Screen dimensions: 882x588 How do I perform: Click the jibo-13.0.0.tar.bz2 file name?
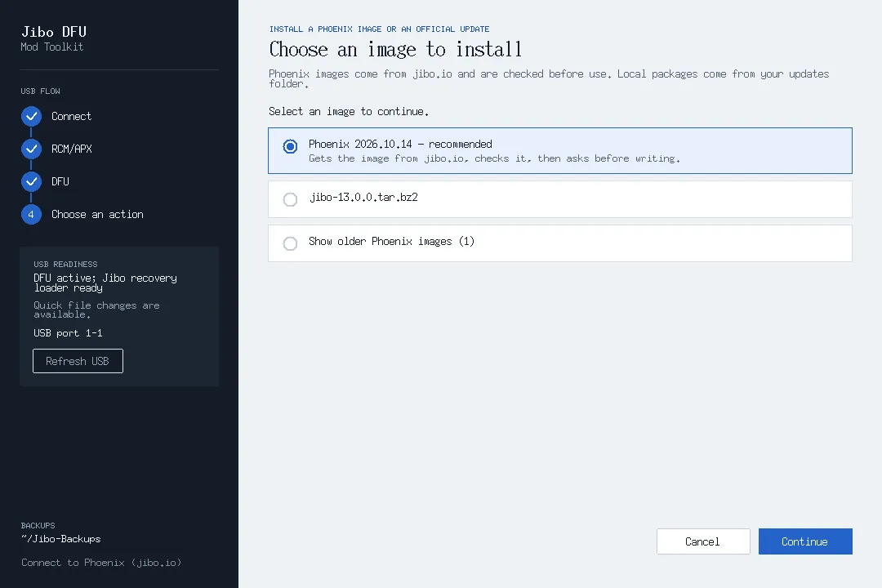(363, 198)
